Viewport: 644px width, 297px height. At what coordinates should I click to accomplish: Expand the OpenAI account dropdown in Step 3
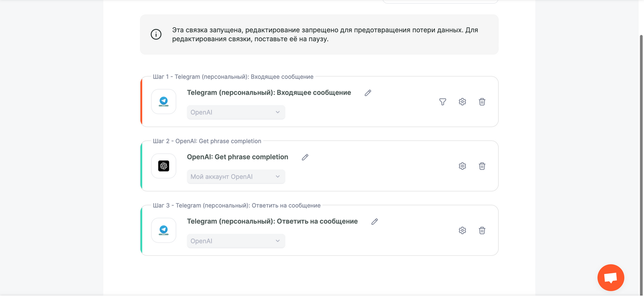(x=236, y=241)
